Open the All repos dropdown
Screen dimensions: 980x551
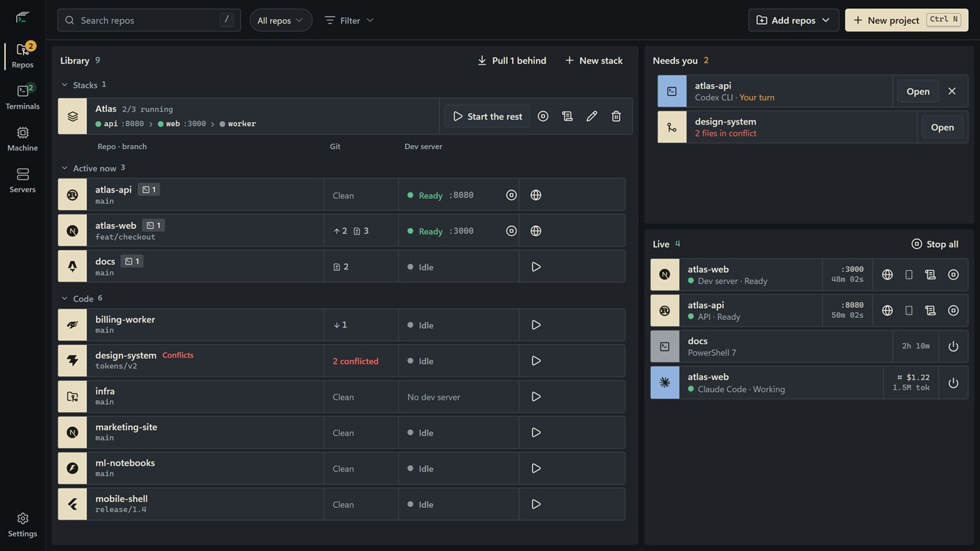click(281, 20)
